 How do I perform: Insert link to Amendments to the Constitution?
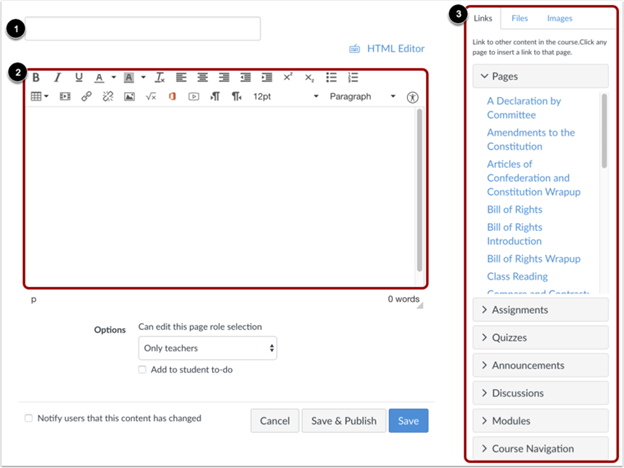[x=531, y=139]
